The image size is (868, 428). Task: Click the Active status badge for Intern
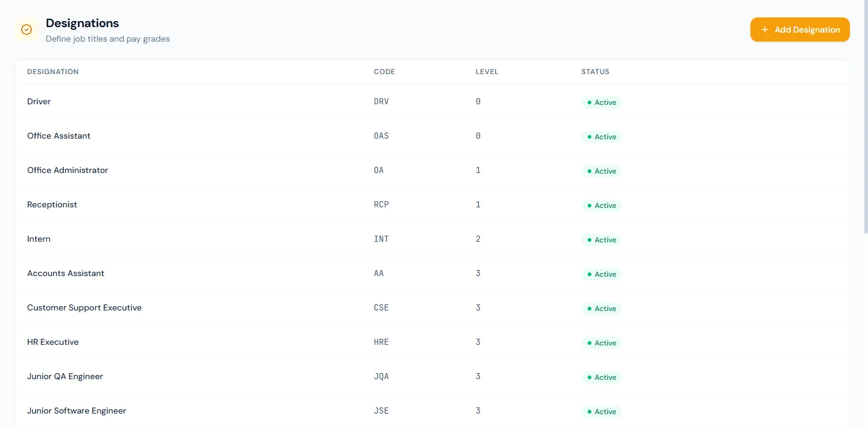602,240
